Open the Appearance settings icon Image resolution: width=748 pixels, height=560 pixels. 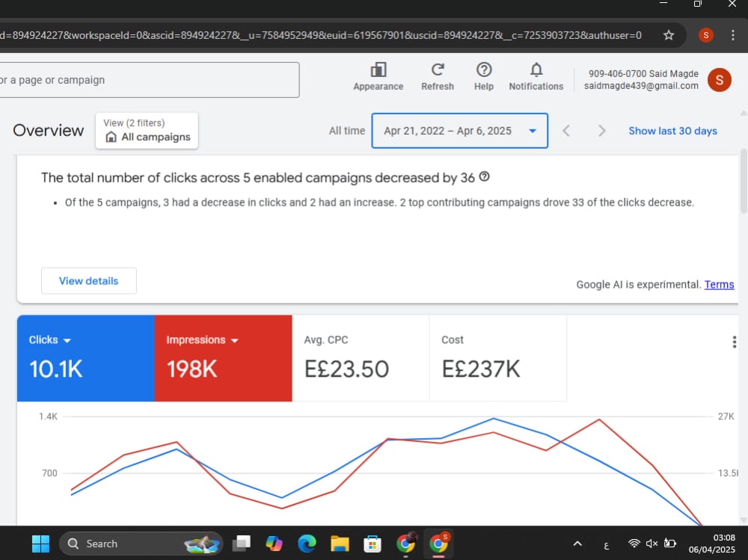pos(378,76)
